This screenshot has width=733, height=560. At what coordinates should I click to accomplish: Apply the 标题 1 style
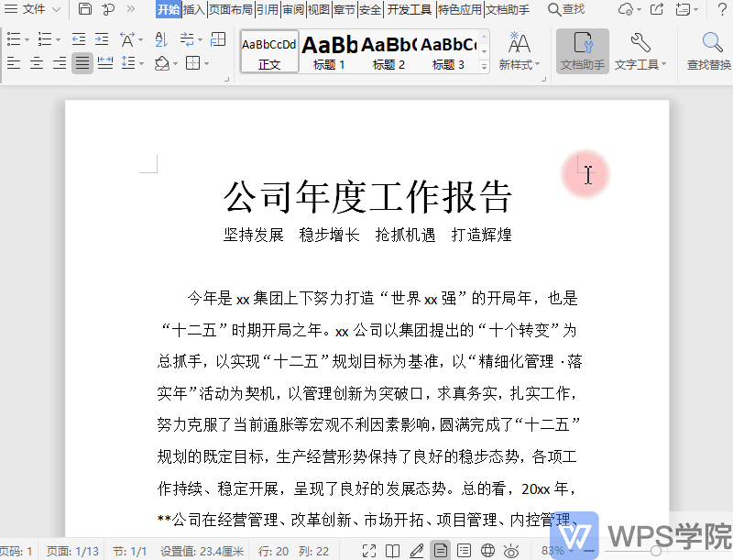pos(329,52)
